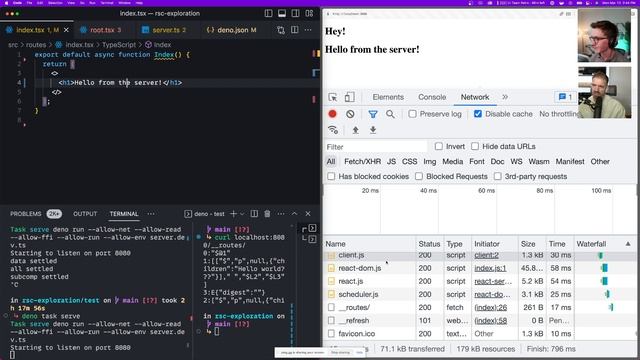This screenshot has height=360, width=640.
Task: Select the Network tab in DevTools
Action: click(x=475, y=97)
